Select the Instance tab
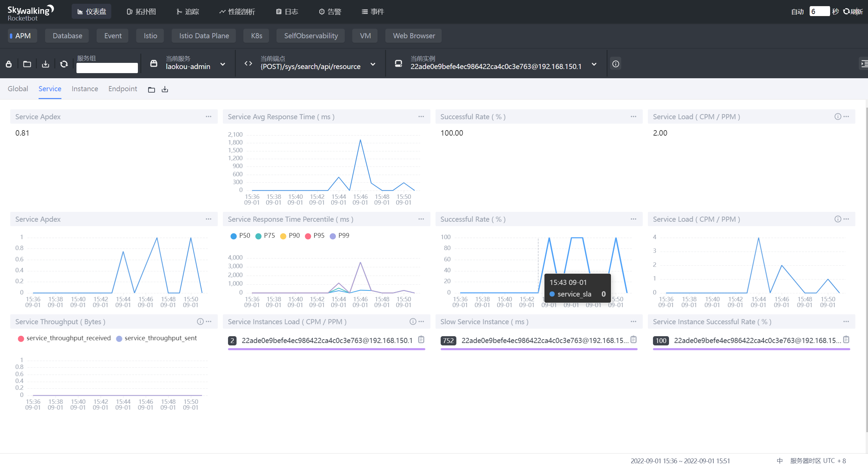Screen dimensions: 868x466 point(84,88)
